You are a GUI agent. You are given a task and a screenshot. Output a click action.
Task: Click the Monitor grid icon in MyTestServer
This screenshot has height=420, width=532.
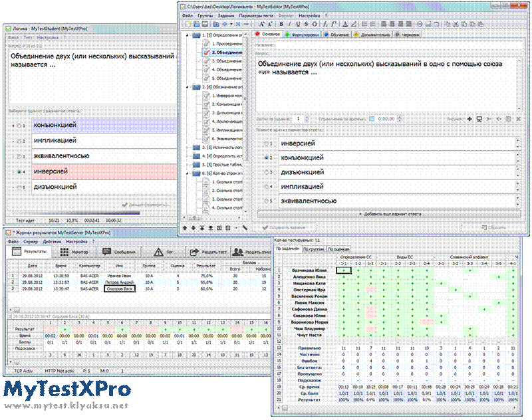click(x=65, y=252)
